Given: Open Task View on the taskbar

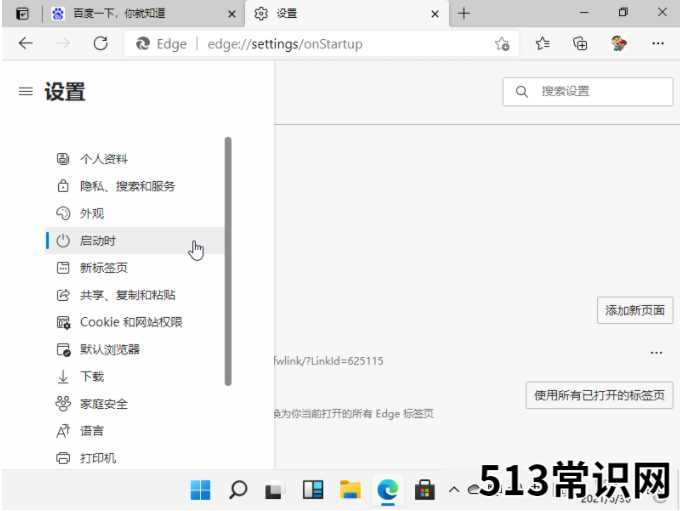Looking at the screenshot, I should [x=275, y=490].
